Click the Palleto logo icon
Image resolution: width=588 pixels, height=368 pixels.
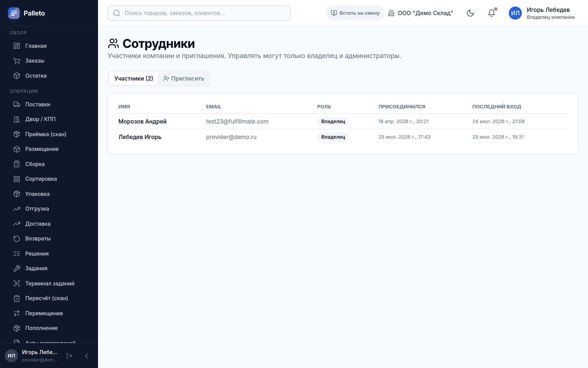pos(14,13)
